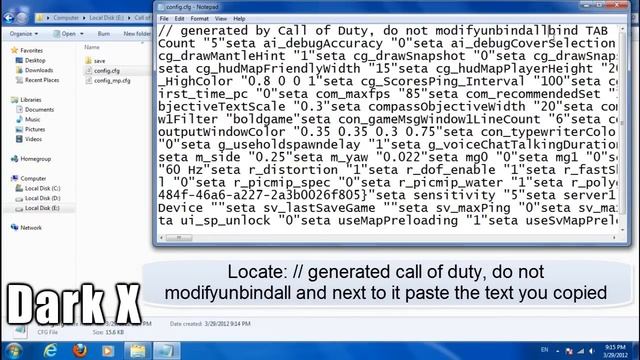640x360 pixels.
Task: Open Desktop in the Favorites list
Action: pos(35,60)
